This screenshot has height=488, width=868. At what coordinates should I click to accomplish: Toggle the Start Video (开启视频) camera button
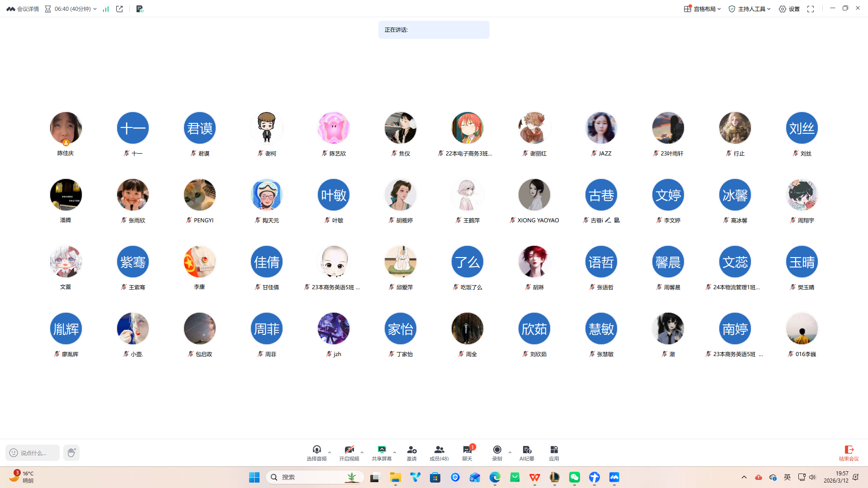coord(349,452)
